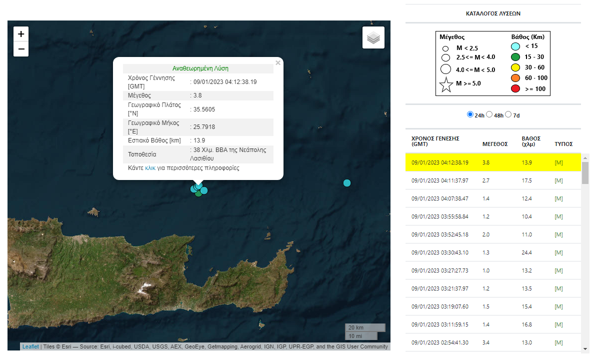Click the ΤΥΠΟΣ column header
Viewport: 597px width, 364px height.
[563, 144]
